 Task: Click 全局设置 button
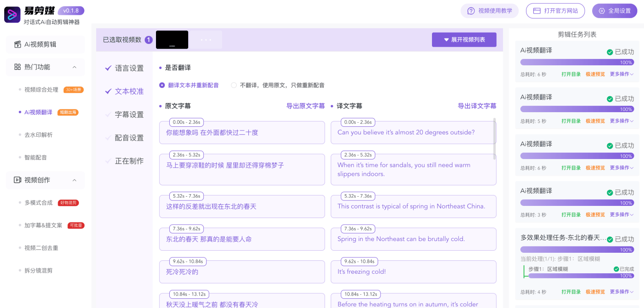(x=614, y=11)
